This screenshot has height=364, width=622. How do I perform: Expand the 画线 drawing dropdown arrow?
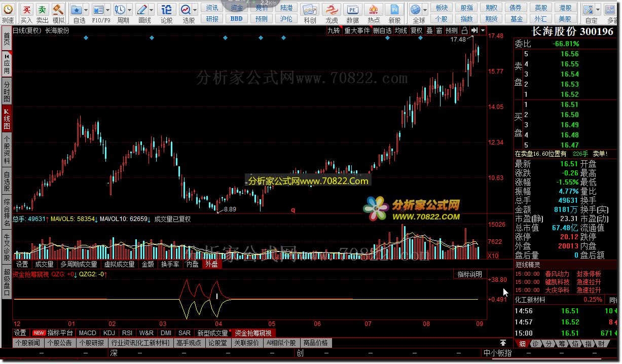[152, 9]
